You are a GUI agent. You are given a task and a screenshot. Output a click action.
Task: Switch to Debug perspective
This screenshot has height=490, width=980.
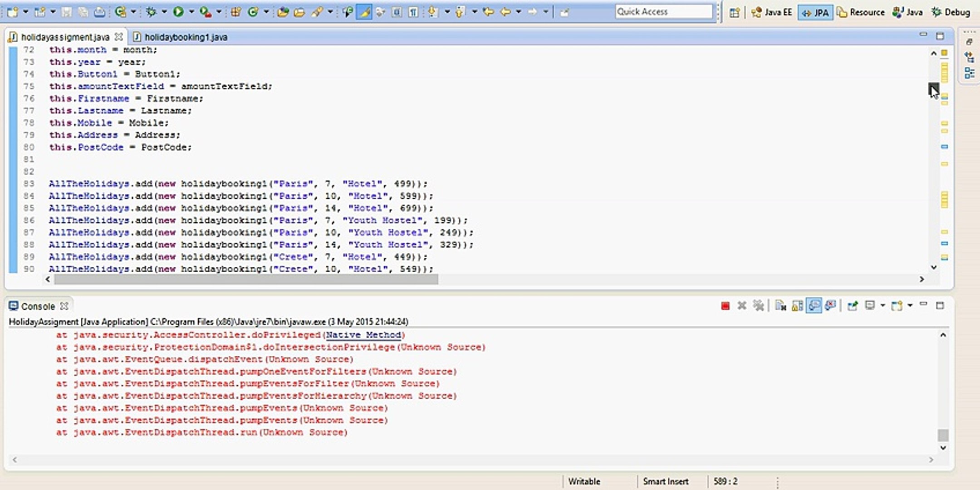[951, 13]
